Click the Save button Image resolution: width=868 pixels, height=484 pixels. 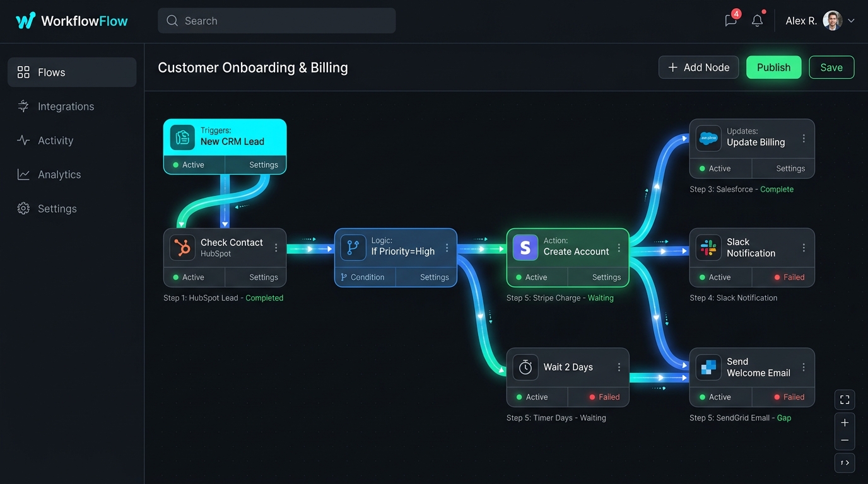[x=831, y=67]
